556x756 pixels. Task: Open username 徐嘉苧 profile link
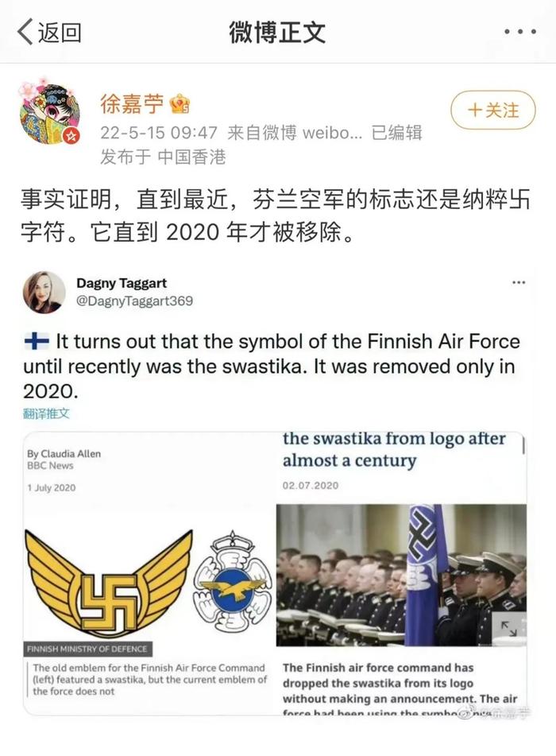tap(132, 103)
